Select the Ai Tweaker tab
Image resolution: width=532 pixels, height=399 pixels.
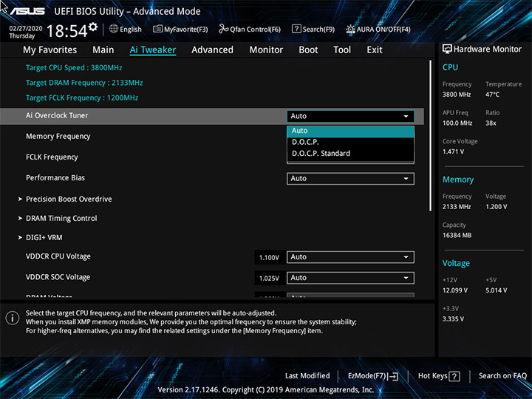coord(153,50)
